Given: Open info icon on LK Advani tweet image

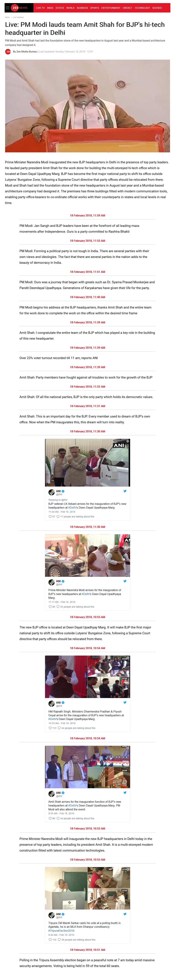Looking at the screenshot, I should (128, 441).
